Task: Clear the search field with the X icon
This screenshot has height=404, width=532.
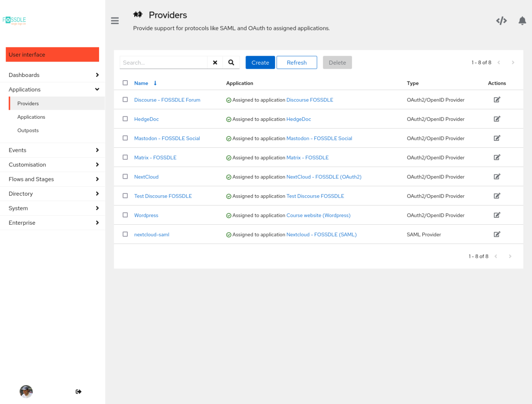Action: tap(215, 62)
